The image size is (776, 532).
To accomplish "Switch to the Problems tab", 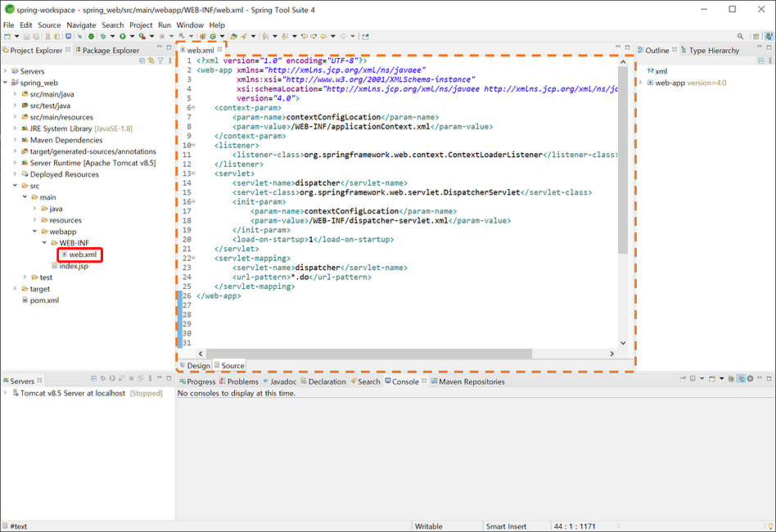I will click(x=239, y=381).
